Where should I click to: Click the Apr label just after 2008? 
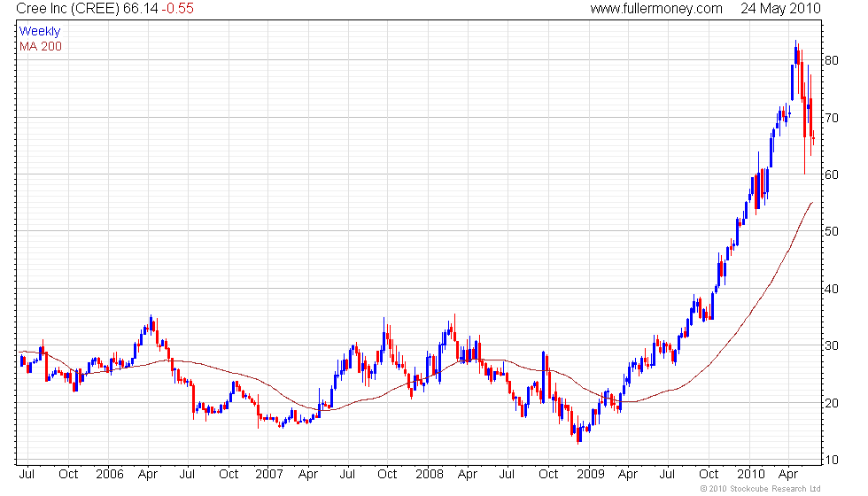[468, 475]
